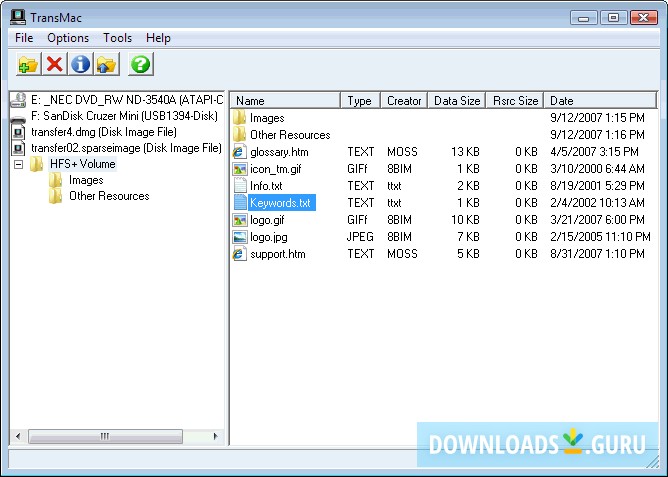Click the transfer02.sparseimage disk image icon

tap(18, 148)
